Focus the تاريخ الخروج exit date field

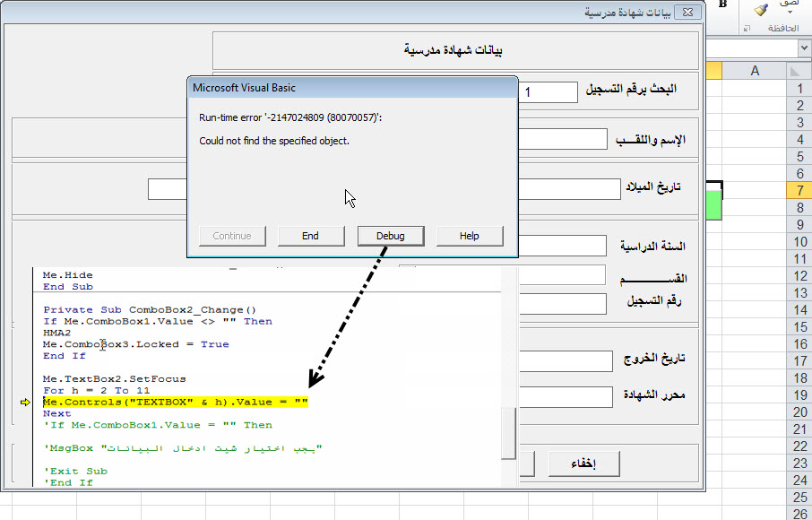coord(566,361)
